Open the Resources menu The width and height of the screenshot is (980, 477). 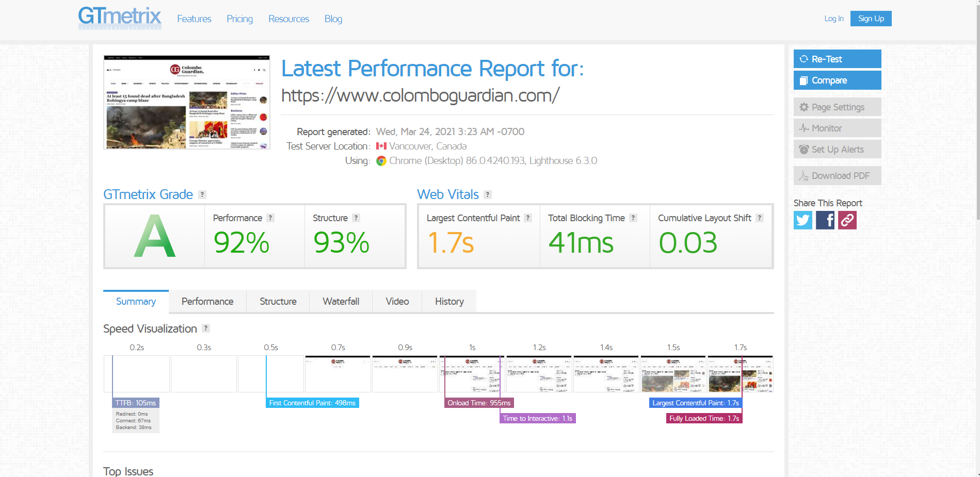pos(289,19)
